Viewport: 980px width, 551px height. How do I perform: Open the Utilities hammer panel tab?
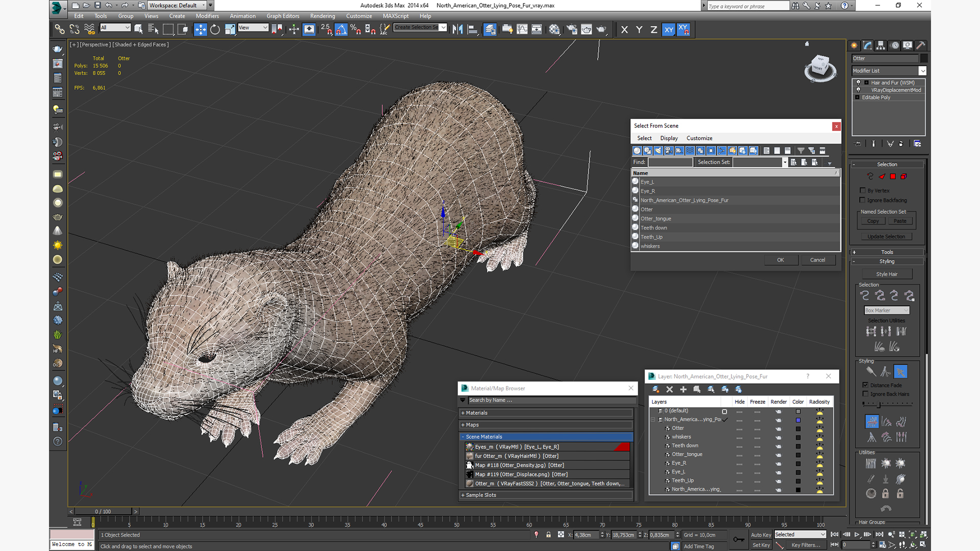click(x=921, y=45)
